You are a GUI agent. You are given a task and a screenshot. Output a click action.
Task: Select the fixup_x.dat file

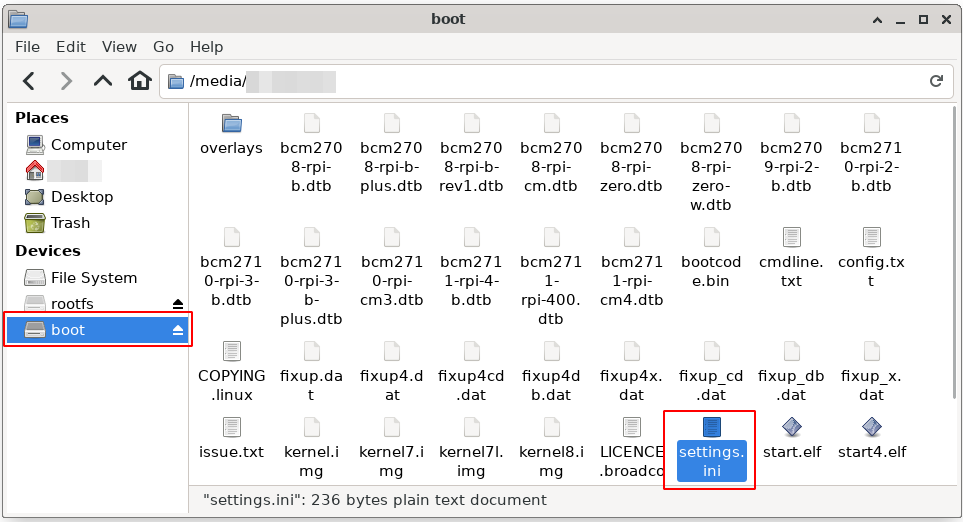(871, 372)
